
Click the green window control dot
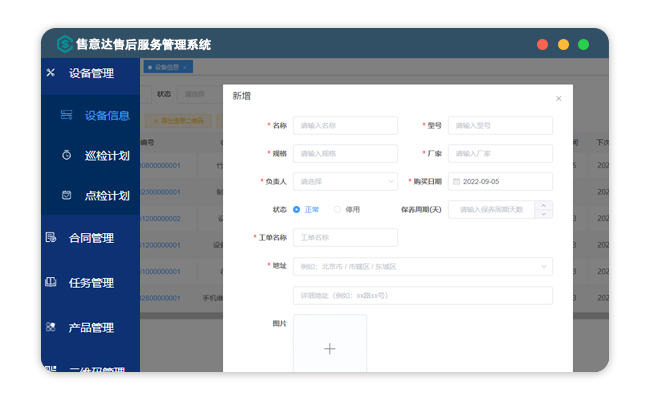coord(583,44)
